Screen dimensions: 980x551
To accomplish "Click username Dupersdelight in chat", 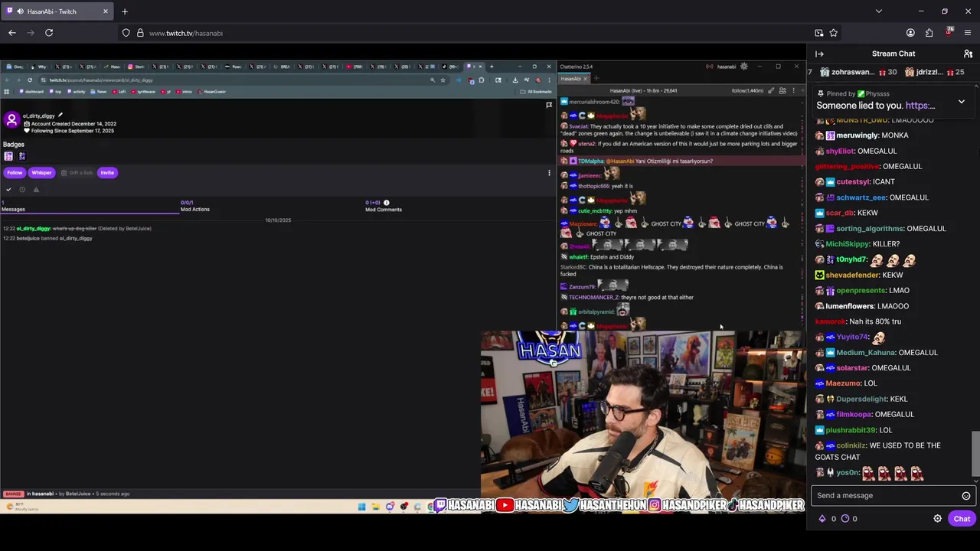I will 861,399.
